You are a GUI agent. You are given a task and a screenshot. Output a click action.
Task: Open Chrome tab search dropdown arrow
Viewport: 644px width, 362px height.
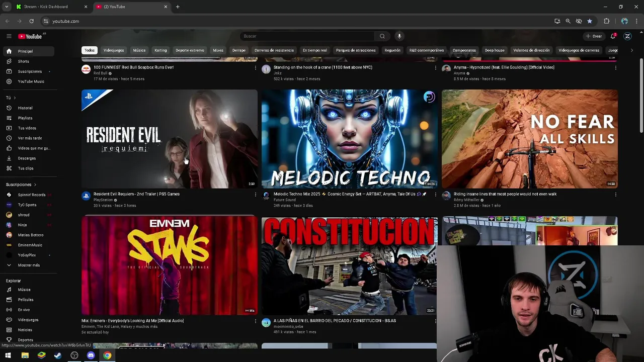click(7, 7)
